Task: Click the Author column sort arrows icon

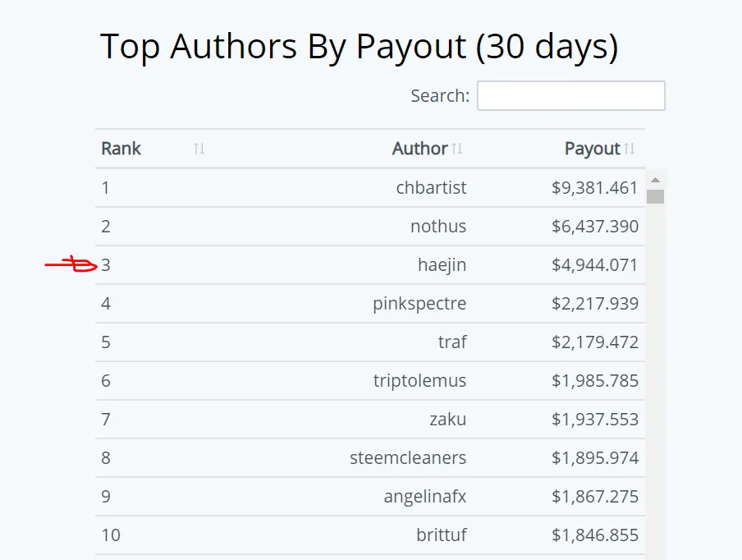Action: coord(456,149)
